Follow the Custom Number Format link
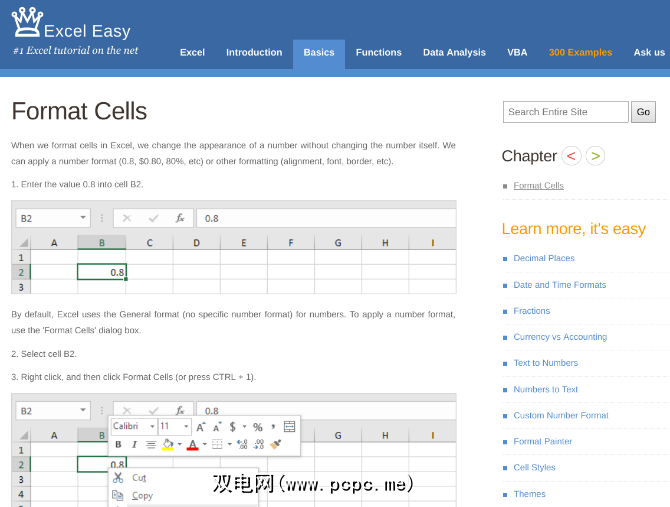Screen dimensions: 670x507 (x=560, y=415)
